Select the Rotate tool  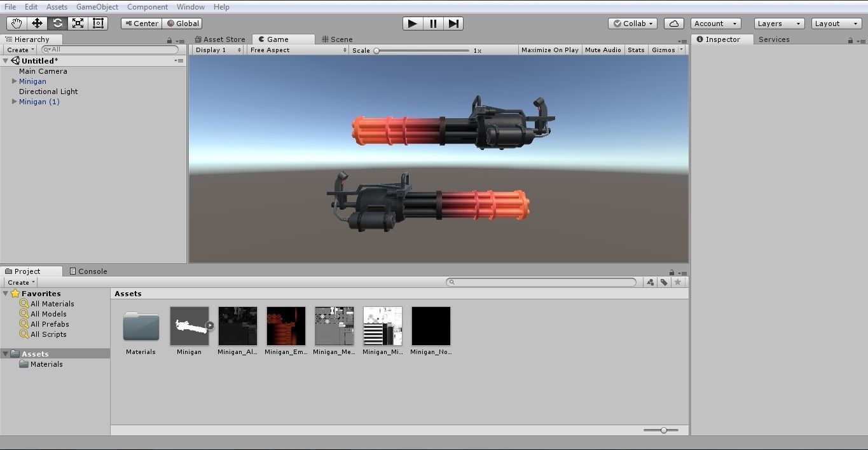coord(57,24)
